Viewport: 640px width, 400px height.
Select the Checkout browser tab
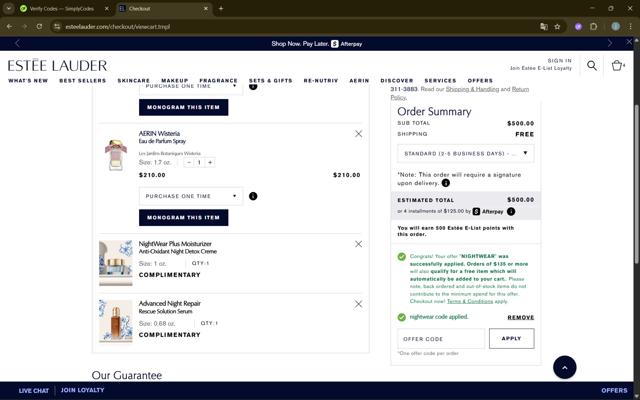164,9
